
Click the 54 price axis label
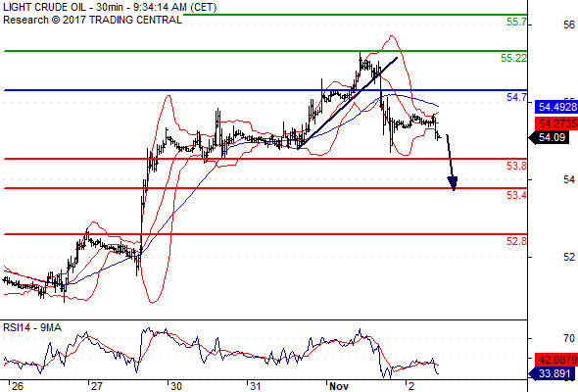(569, 179)
